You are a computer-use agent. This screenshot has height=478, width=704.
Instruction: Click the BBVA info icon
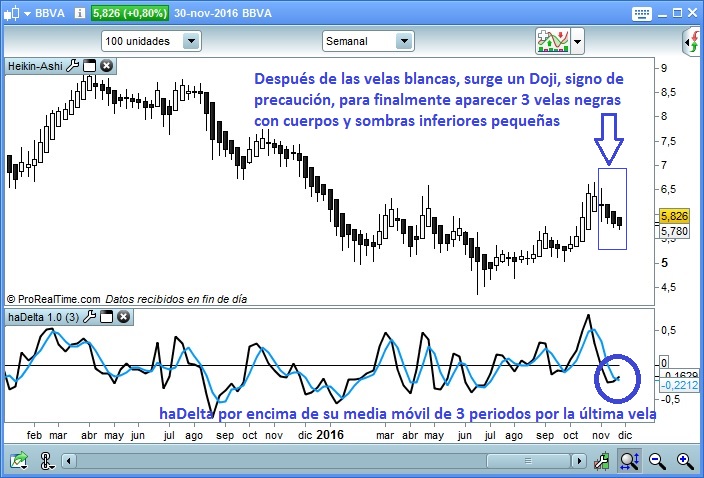[x=79, y=13]
